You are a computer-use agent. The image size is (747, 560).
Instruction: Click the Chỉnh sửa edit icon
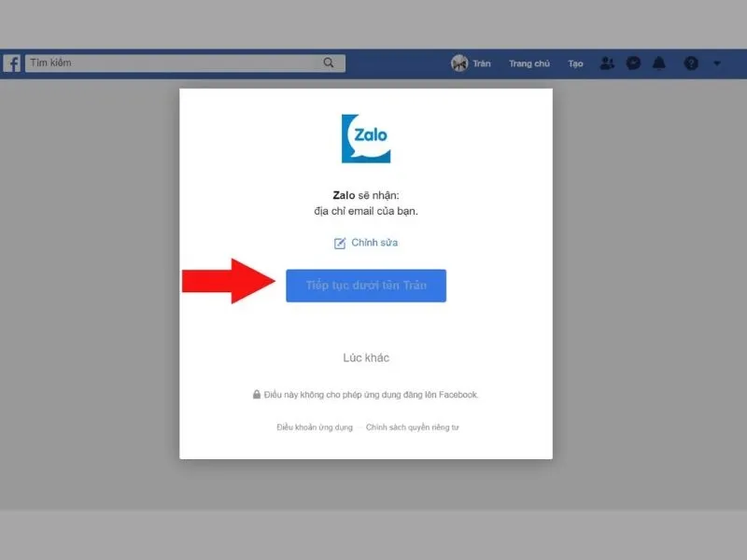[x=340, y=243]
